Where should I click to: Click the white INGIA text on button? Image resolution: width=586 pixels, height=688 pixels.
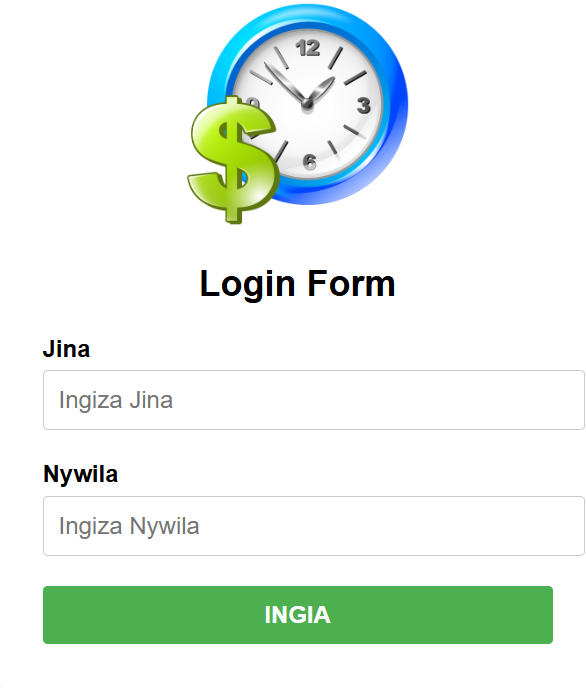[297, 615]
